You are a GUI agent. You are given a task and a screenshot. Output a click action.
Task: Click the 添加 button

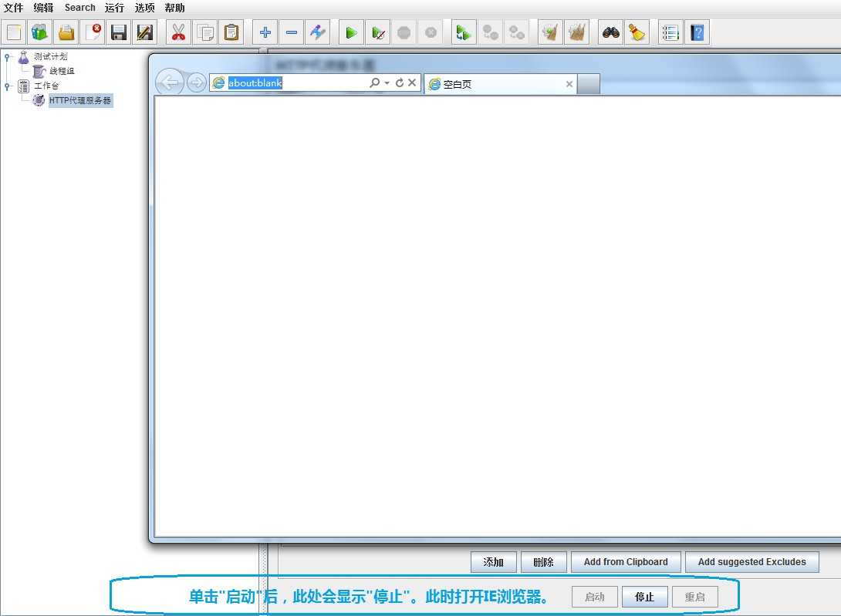(494, 562)
